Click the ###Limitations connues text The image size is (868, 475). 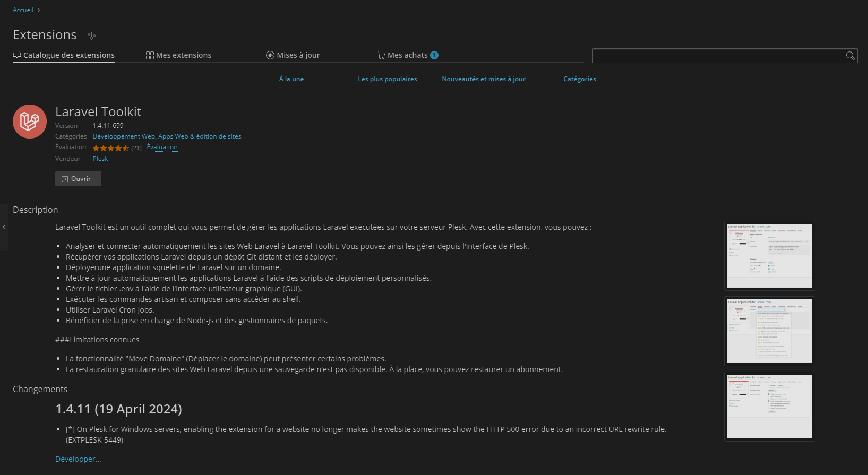coord(97,340)
